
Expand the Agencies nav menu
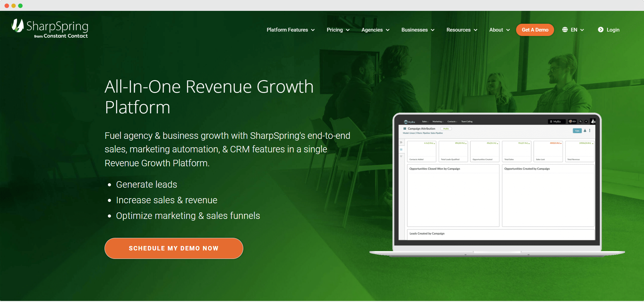375,30
